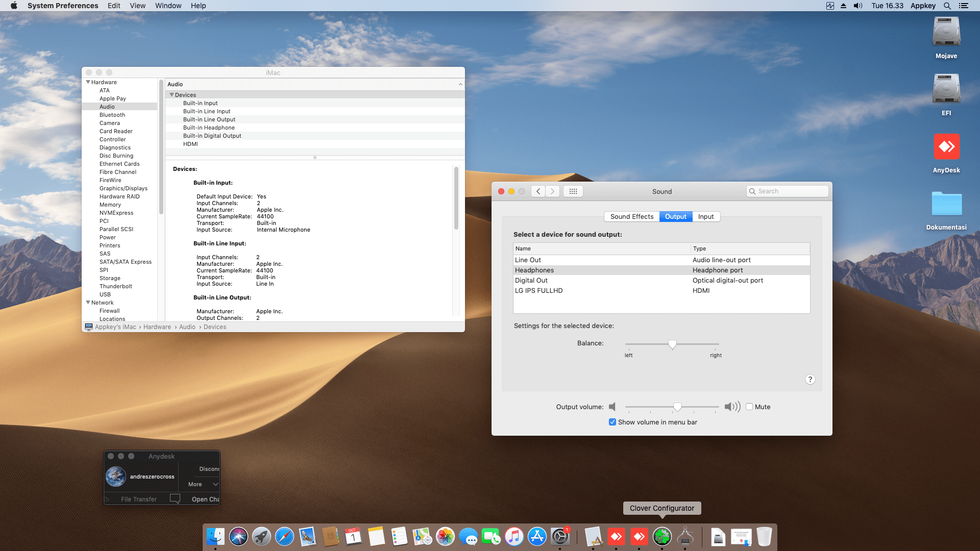The height and width of the screenshot is (551, 980).
Task: Open the Sound help question-mark button
Action: (810, 380)
